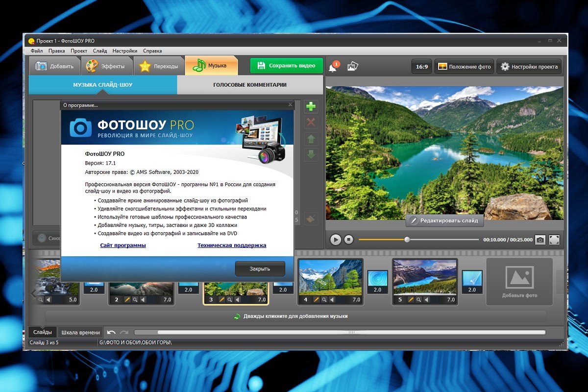Image resolution: width=588 pixels, height=392 pixels.
Task: Open the Проект menu
Action: tap(79, 51)
